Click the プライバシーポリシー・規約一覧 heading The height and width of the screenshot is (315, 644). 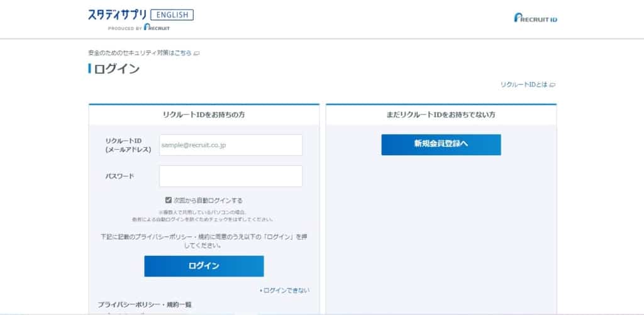tap(145, 305)
